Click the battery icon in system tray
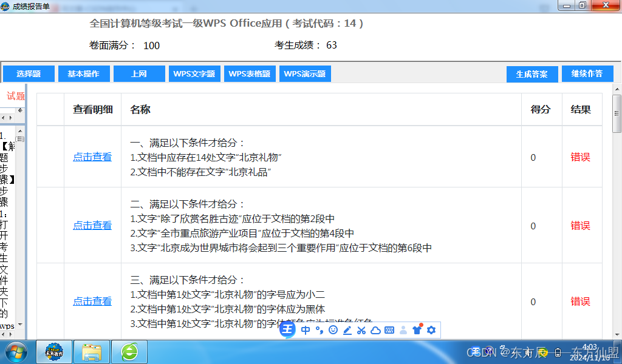 (558, 352)
